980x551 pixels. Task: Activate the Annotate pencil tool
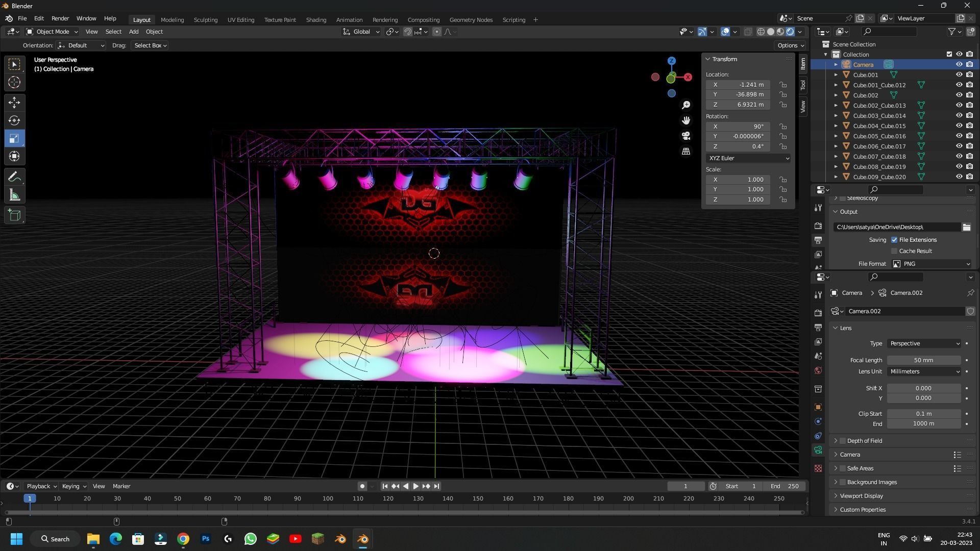click(x=14, y=177)
